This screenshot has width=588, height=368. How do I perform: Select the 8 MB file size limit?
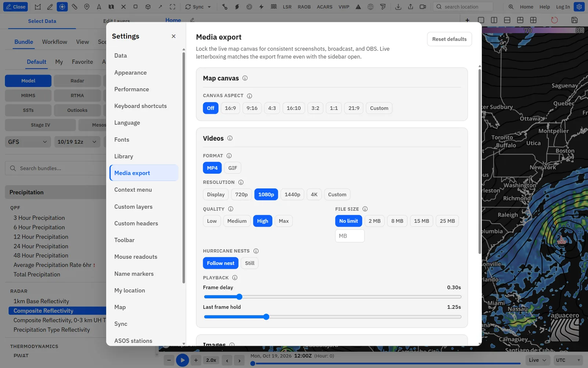[397, 221]
